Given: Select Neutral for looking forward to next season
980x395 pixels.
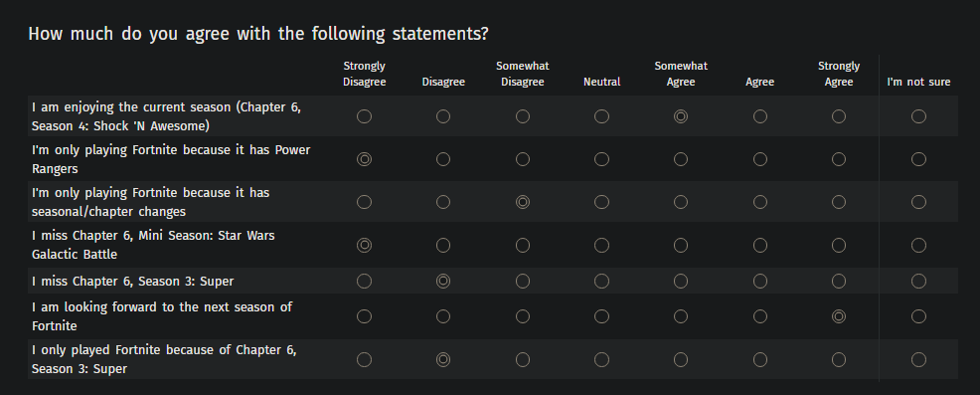Looking at the screenshot, I should click(601, 316).
